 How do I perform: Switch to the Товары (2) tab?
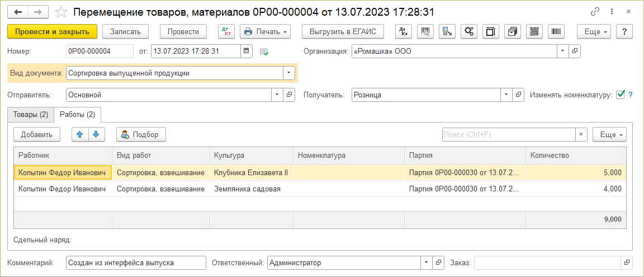click(31, 114)
